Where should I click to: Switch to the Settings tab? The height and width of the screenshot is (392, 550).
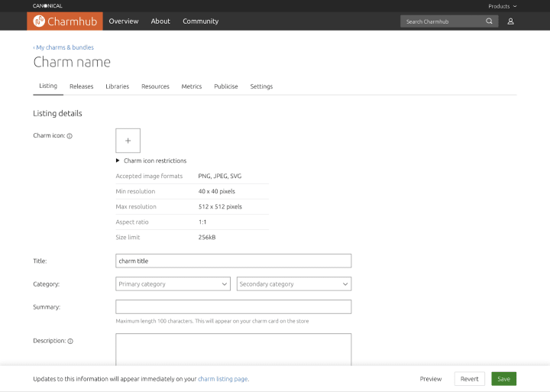point(261,86)
